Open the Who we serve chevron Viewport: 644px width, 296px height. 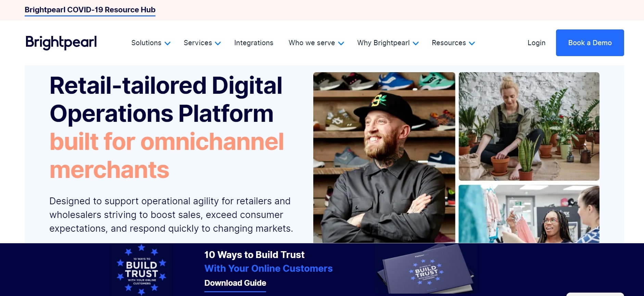[x=341, y=43]
